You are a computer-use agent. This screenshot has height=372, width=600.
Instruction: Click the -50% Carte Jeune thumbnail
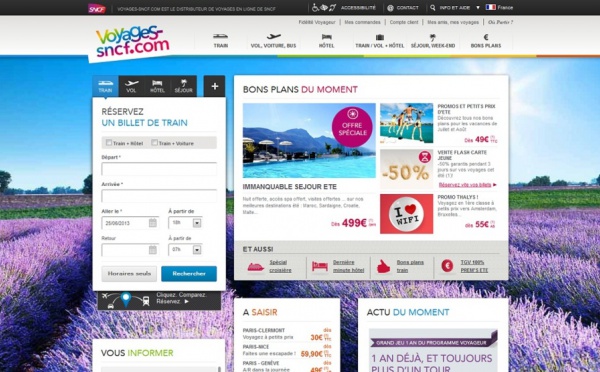click(406, 169)
